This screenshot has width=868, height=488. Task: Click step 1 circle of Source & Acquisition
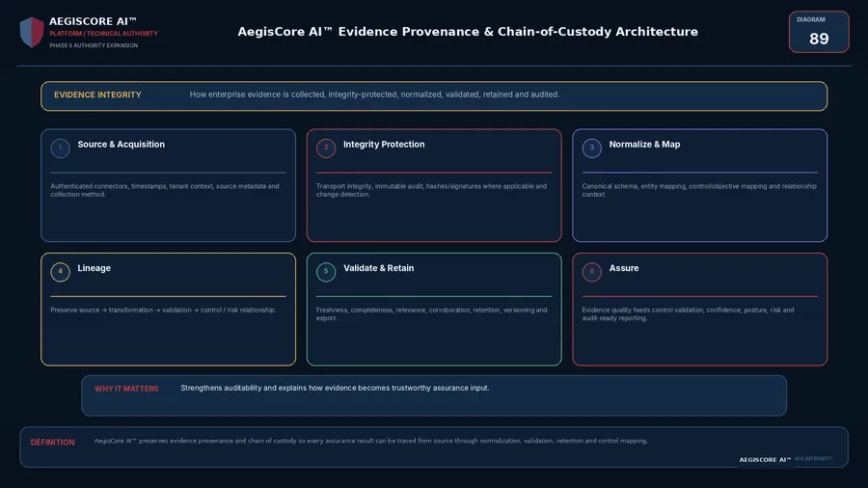(x=61, y=148)
